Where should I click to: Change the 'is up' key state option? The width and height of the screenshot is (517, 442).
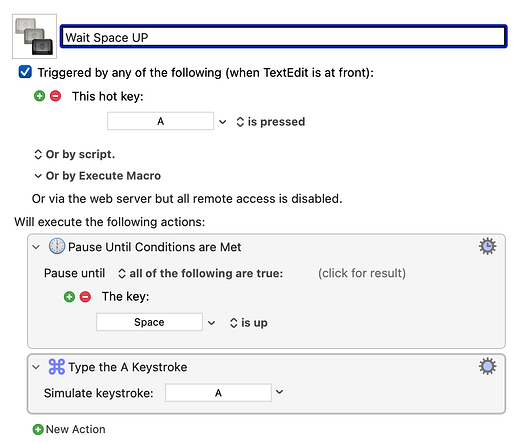(x=248, y=323)
